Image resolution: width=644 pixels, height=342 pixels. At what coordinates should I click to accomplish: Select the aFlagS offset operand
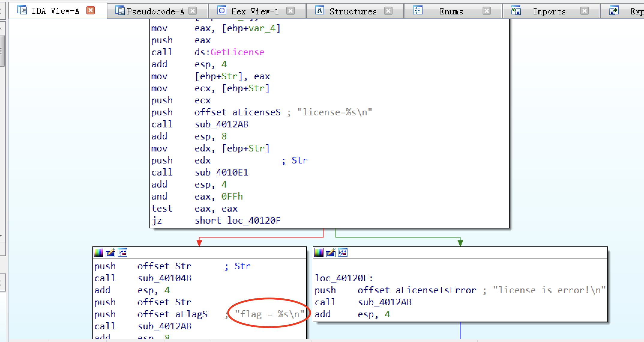(191, 314)
